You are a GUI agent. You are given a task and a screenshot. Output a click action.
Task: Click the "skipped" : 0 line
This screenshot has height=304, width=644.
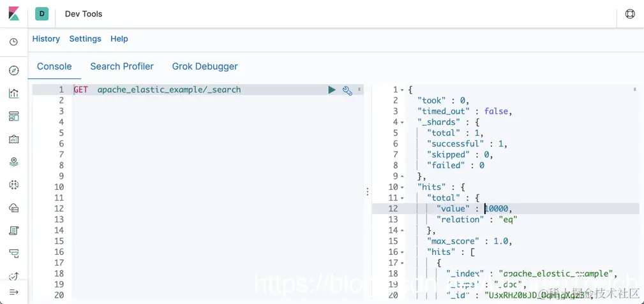[460, 155]
